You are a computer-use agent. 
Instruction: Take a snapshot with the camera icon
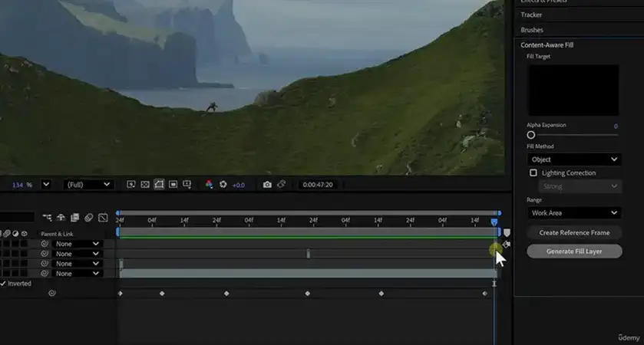[x=267, y=185]
